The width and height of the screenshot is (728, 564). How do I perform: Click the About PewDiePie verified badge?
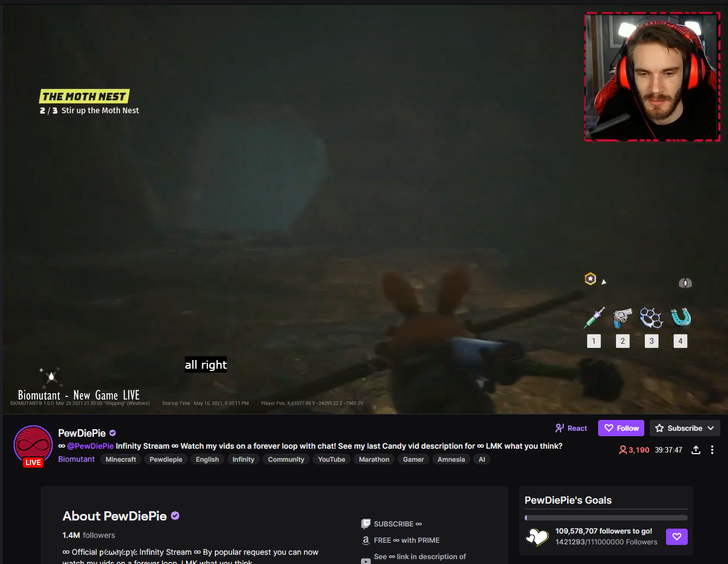click(175, 516)
